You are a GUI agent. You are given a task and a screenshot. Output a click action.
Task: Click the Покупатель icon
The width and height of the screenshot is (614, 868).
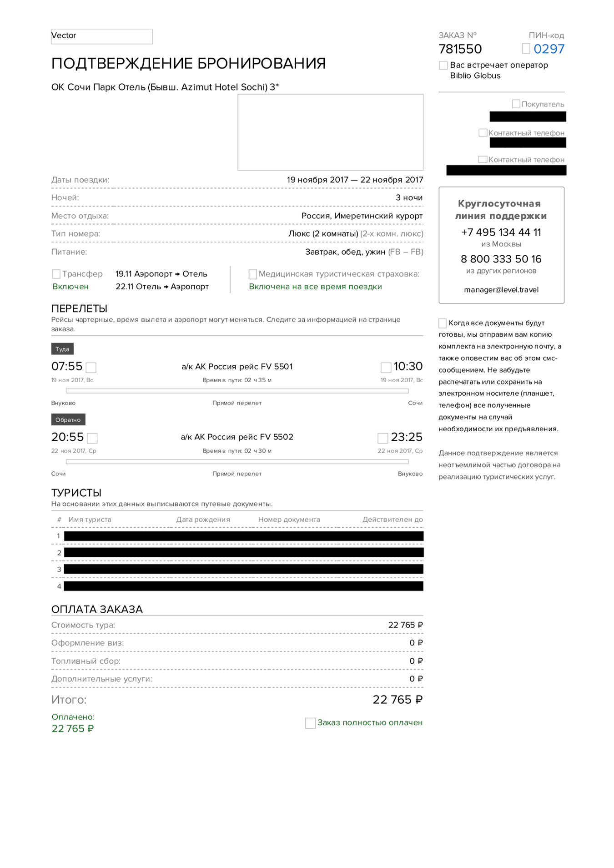(x=516, y=104)
